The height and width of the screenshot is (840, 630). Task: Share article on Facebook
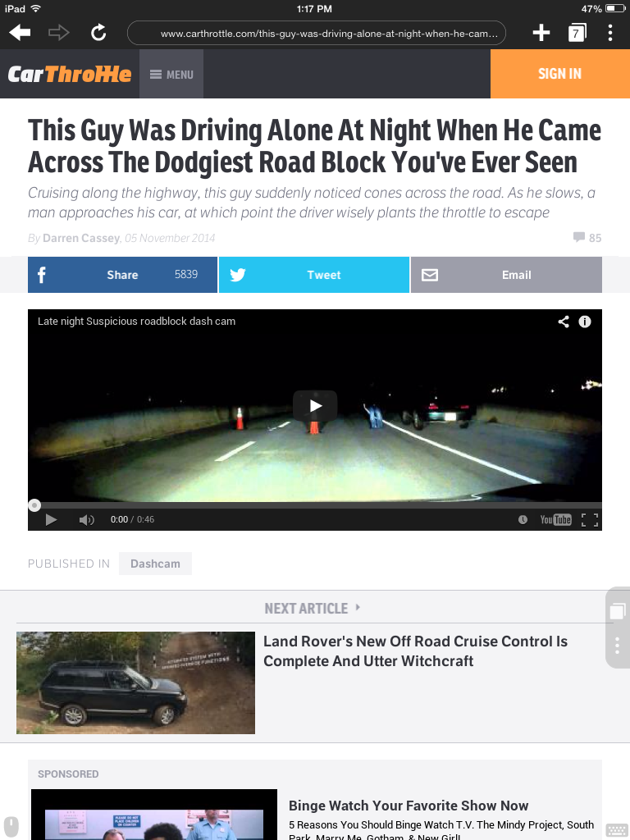[x=123, y=275]
